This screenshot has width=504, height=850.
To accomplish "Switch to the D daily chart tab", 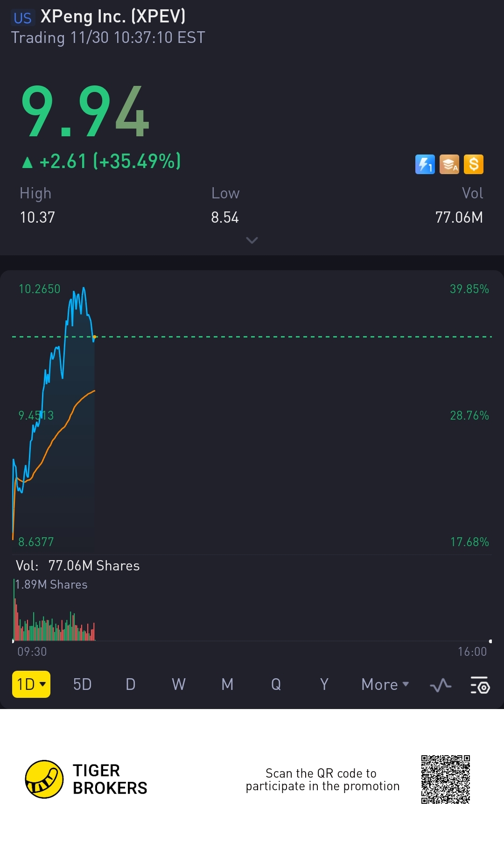I will click(x=131, y=684).
